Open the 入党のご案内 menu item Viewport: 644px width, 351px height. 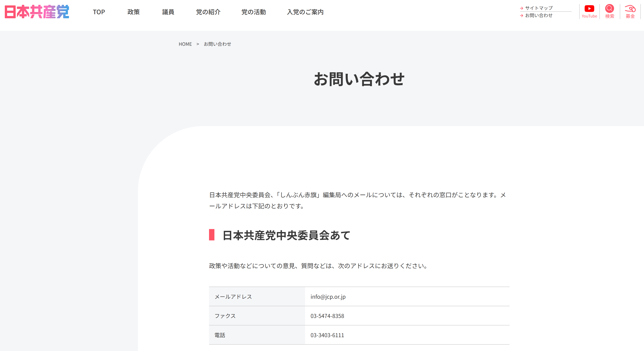pos(305,12)
